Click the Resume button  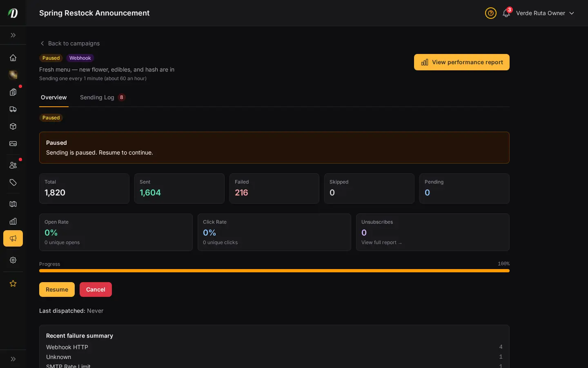point(57,289)
